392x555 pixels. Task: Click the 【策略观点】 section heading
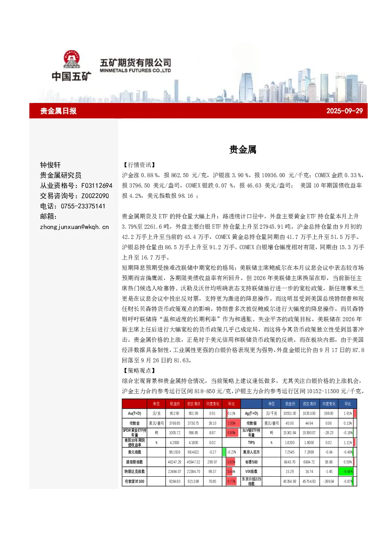[x=139, y=371]
